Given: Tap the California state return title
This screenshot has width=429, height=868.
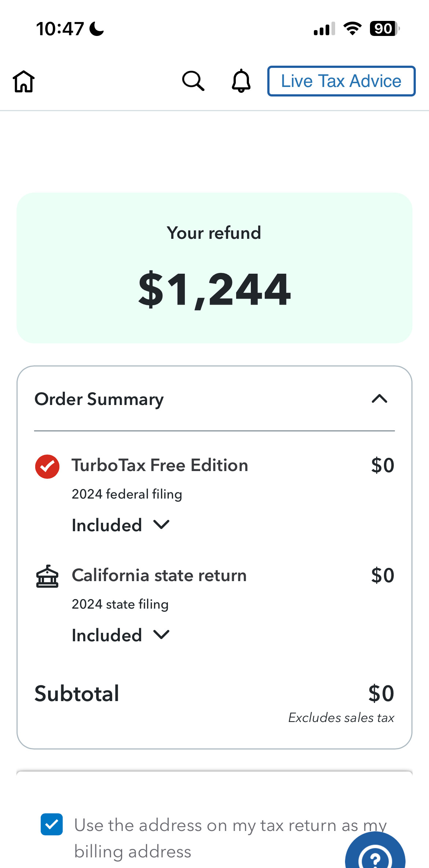Looking at the screenshot, I should (159, 575).
